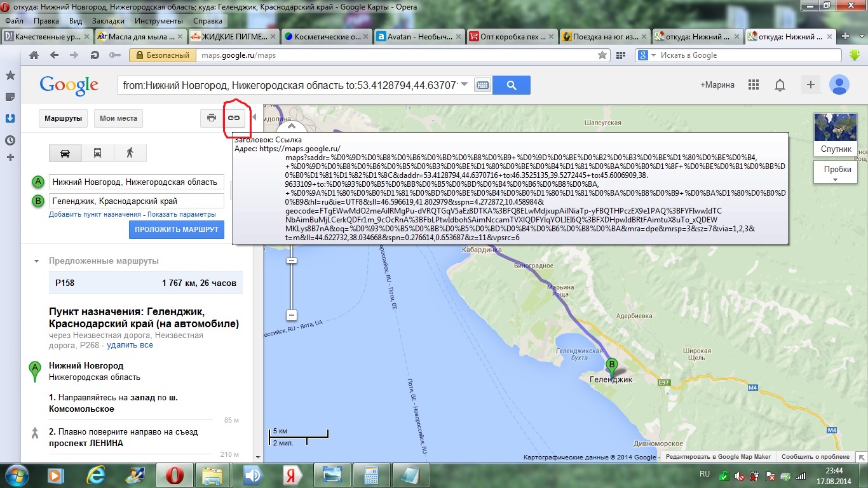Open the Закладки menu

tap(108, 20)
